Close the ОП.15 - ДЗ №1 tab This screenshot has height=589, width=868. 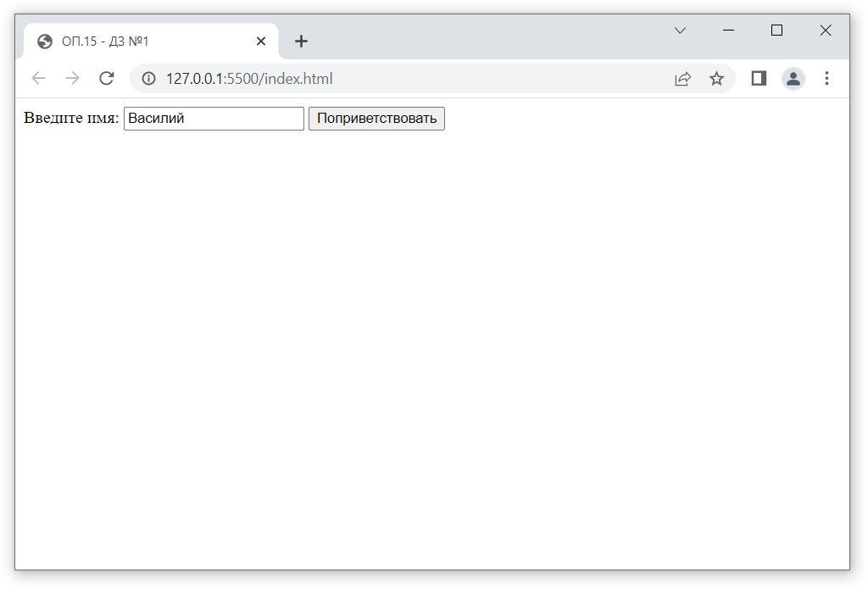pos(261,42)
